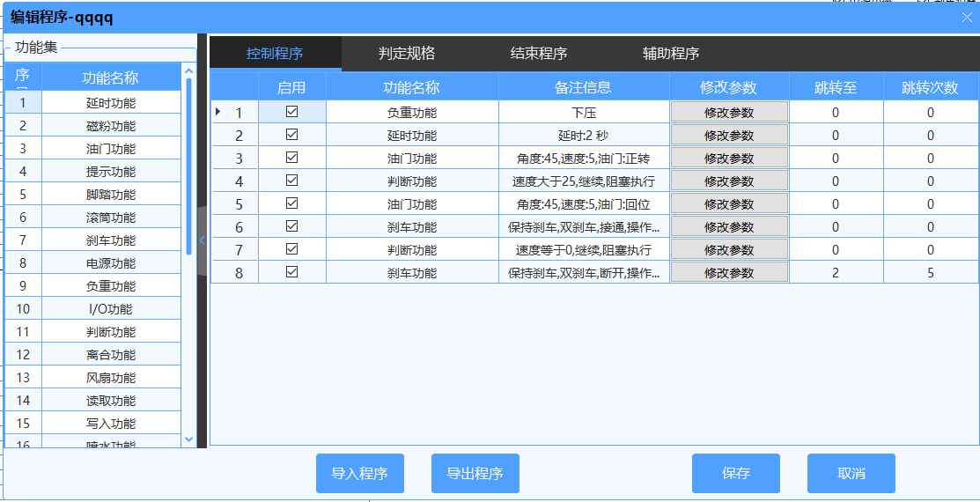Collapse the left 功能集 panel arrow

[x=202, y=240]
